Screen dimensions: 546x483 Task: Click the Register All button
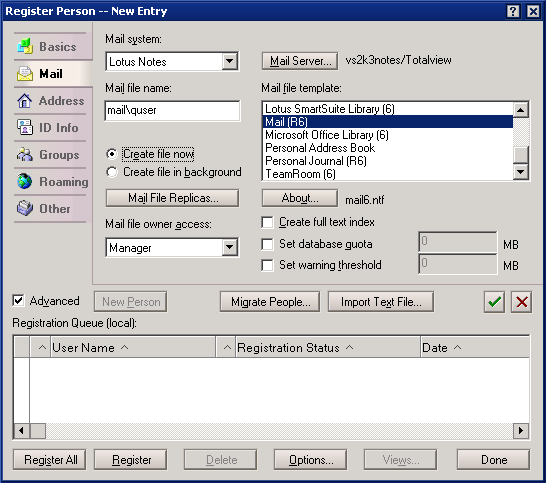[x=50, y=460]
